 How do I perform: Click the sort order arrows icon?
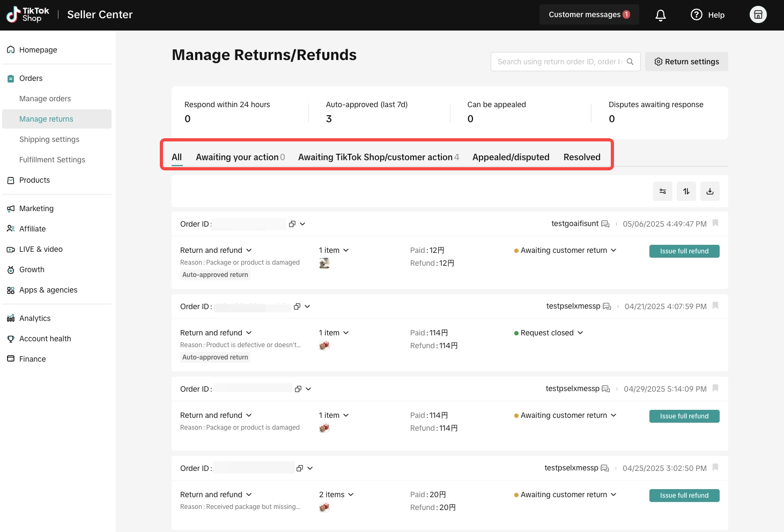686,191
